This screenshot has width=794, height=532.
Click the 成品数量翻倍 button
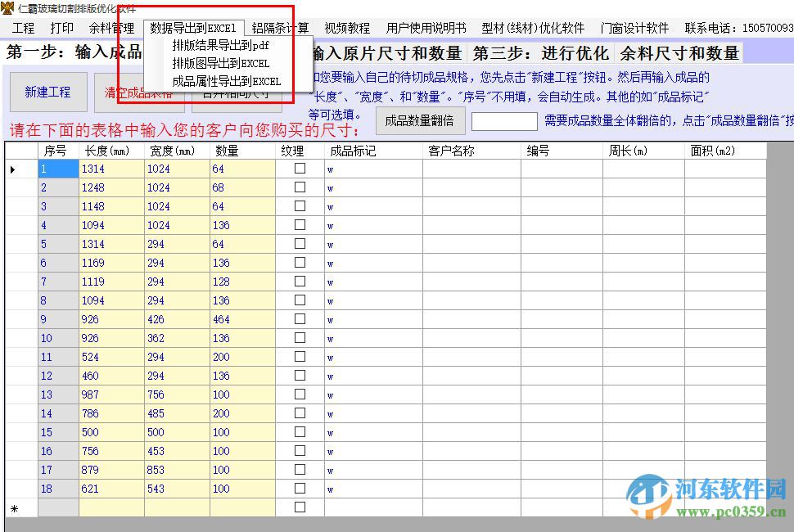click(420, 119)
